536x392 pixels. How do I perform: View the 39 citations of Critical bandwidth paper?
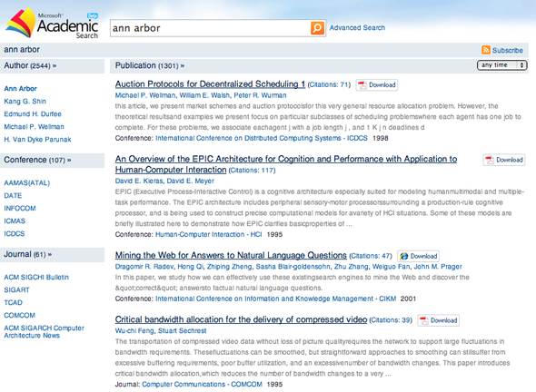point(391,320)
